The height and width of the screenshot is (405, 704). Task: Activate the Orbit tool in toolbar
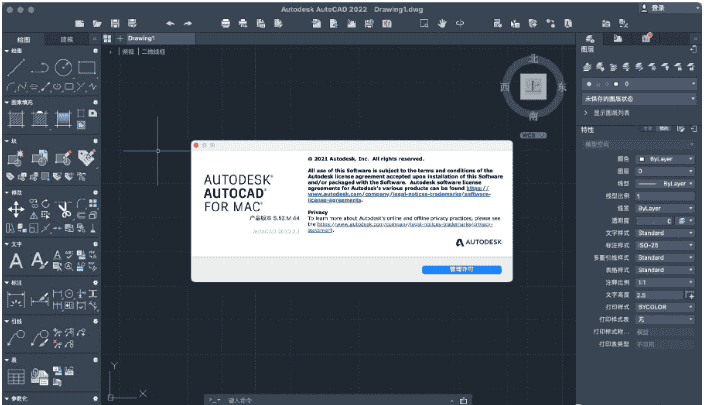click(460, 23)
